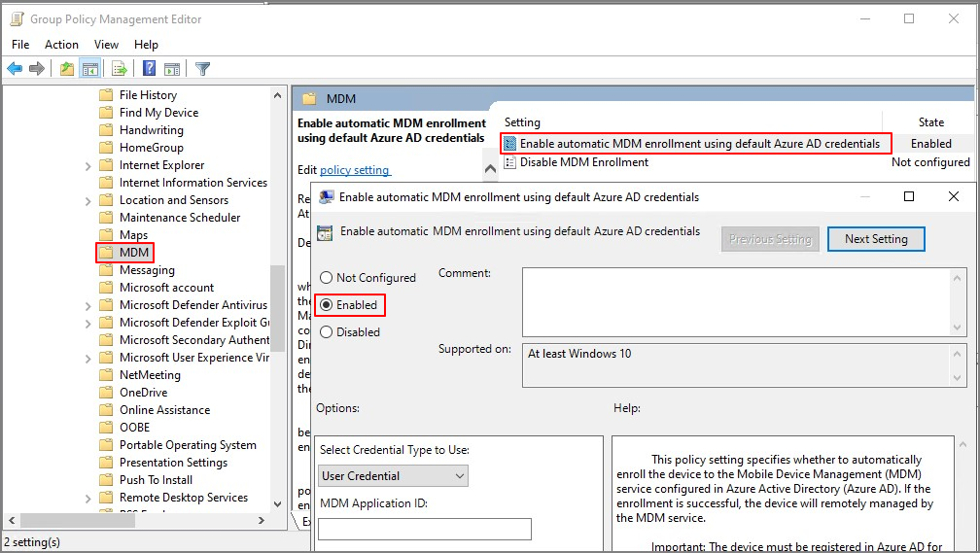This screenshot has height=553, width=980.
Task: Collapse the description pane chevron arrow
Action: pos(491,169)
